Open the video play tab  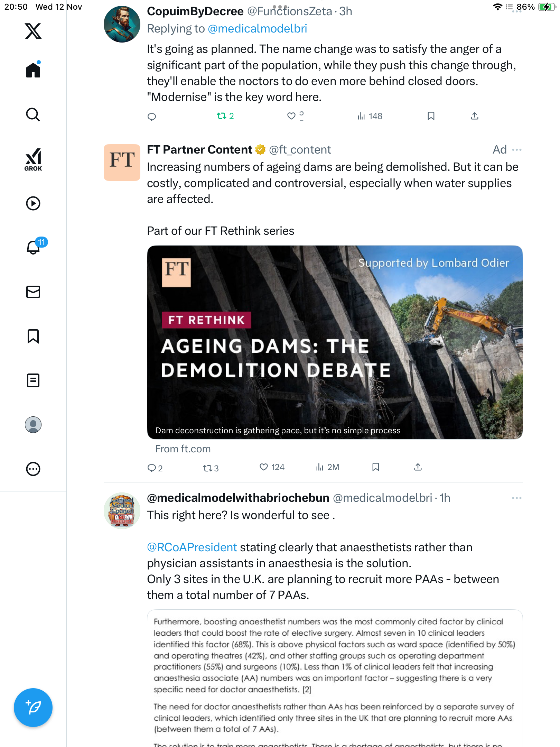pyautogui.click(x=33, y=203)
